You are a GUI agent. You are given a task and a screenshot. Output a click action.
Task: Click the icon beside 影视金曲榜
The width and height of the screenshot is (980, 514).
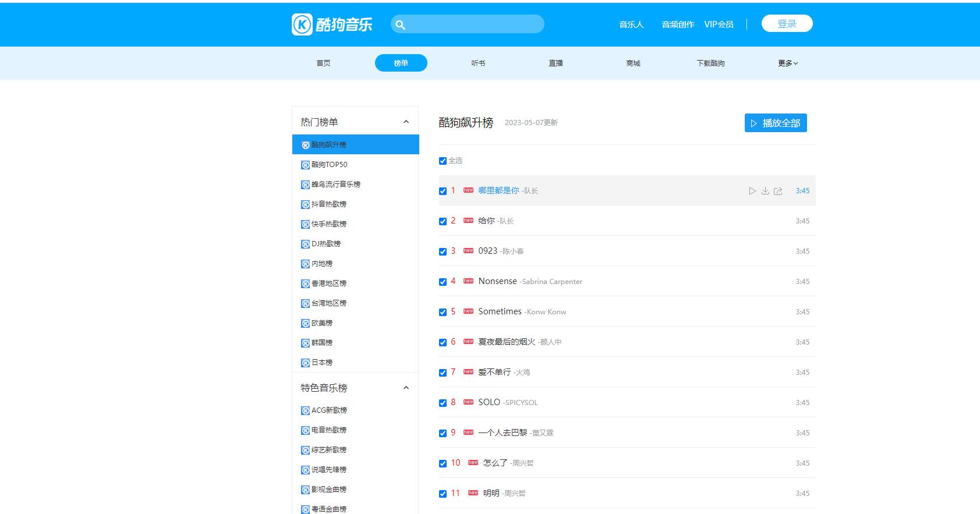coord(305,490)
